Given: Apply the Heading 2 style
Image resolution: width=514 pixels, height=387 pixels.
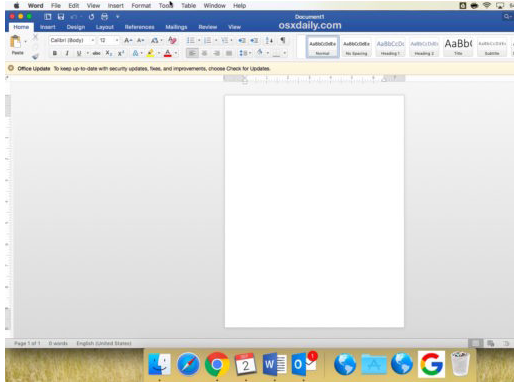Looking at the screenshot, I should pyautogui.click(x=424, y=47).
